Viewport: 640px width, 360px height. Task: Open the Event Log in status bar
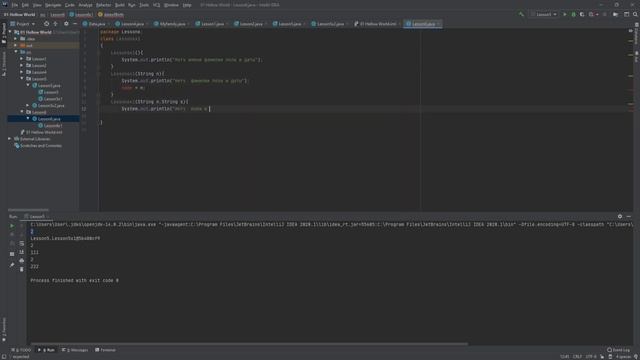(618, 350)
